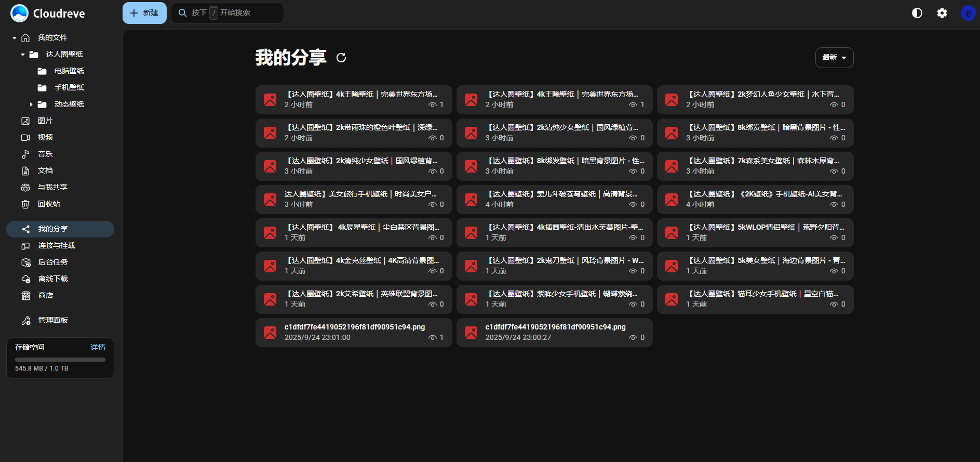Toggle the dark/light theme icon
This screenshot has height=462, width=980.
tap(917, 13)
